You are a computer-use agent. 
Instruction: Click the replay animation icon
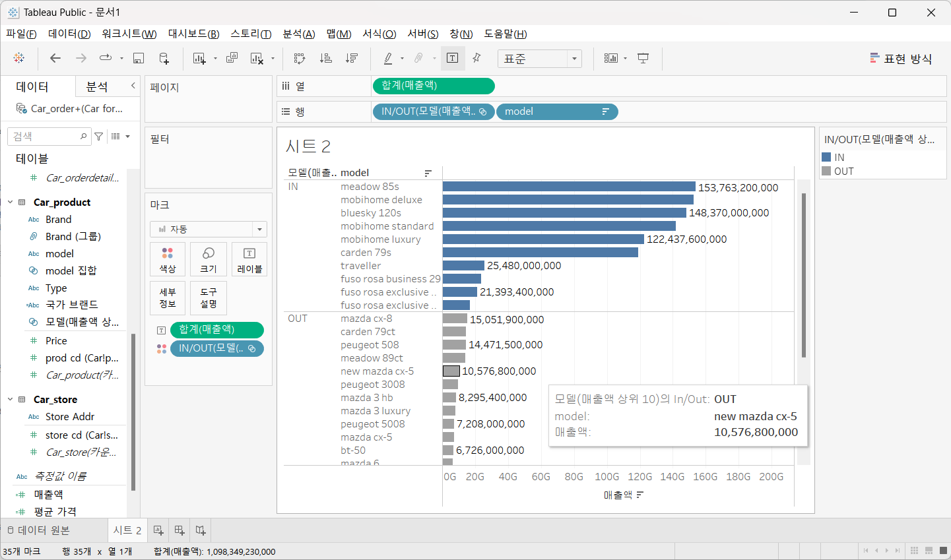click(106, 58)
